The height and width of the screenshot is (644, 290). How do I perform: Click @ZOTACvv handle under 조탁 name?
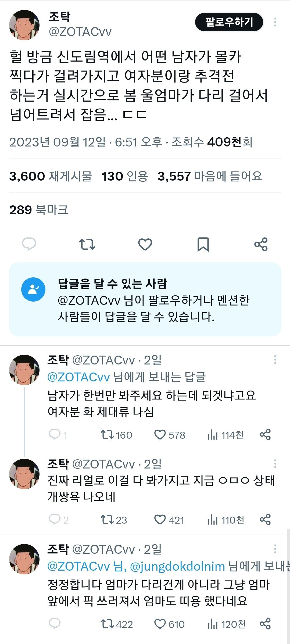80,32
